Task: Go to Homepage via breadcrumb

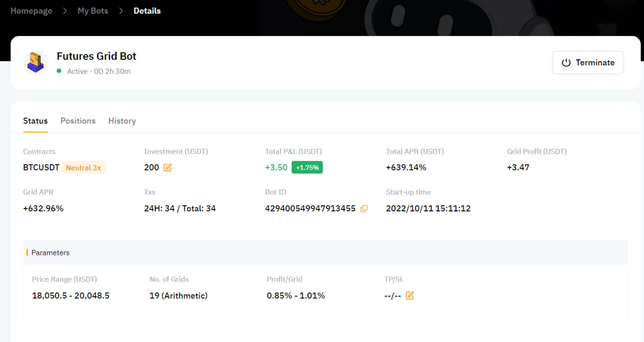Action: [x=31, y=11]
